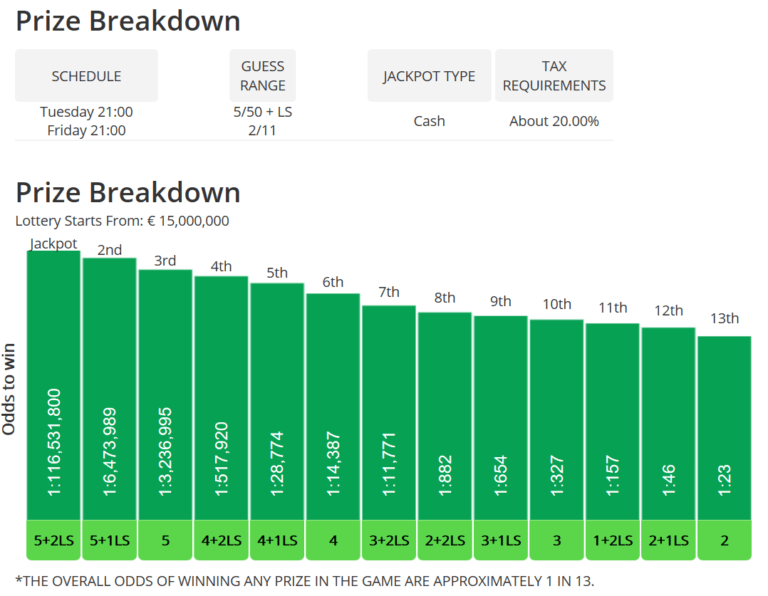Click the 7th prize bar 1:11,771

389,413
